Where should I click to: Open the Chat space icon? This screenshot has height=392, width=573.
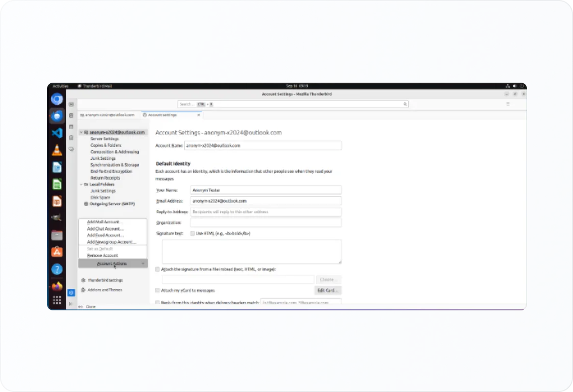point(71,149)
